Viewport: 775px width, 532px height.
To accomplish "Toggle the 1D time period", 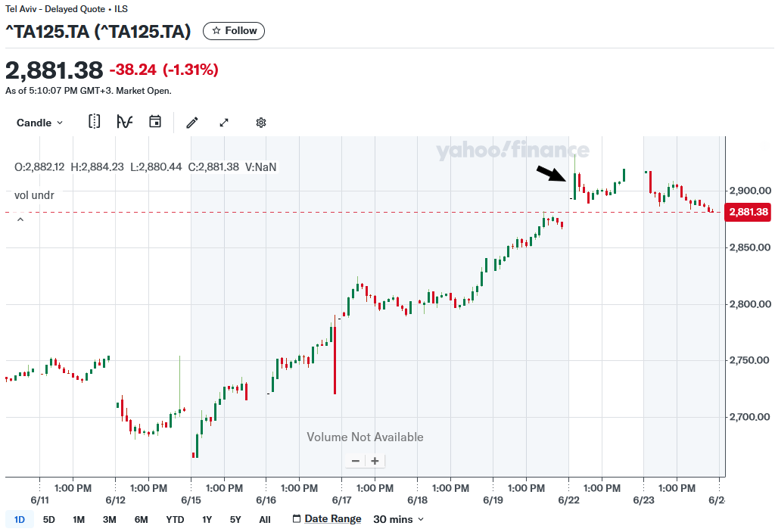I will tap(19, 519).
